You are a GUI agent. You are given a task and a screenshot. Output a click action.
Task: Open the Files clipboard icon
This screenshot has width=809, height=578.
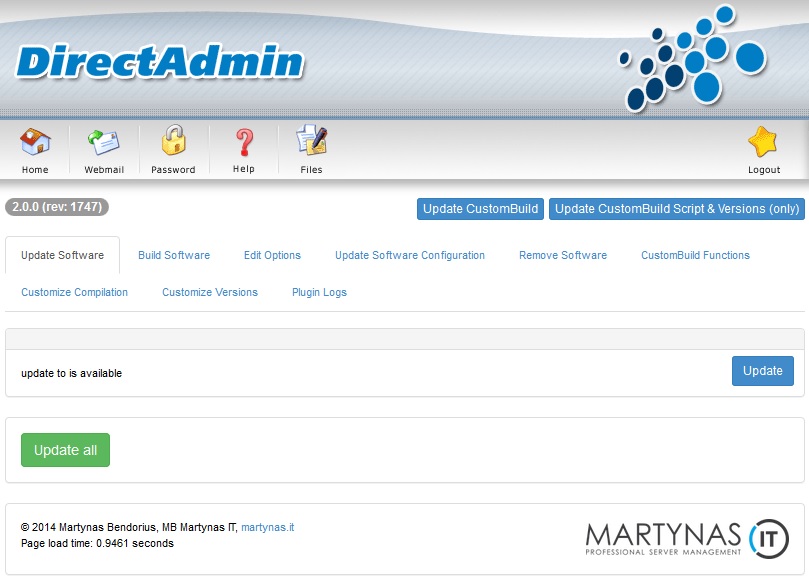(x=311, y=143)
